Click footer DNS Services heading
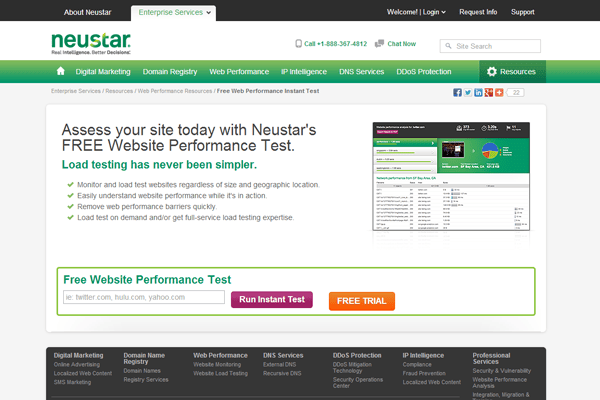 [x=283, y=355]
